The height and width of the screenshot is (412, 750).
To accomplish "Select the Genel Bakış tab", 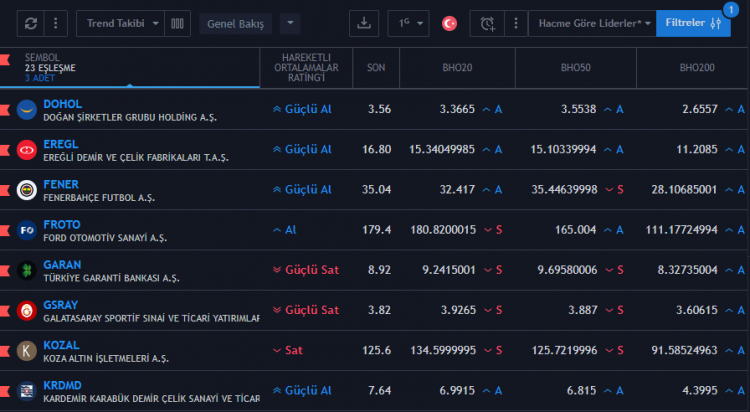I will tap(235, 24).
